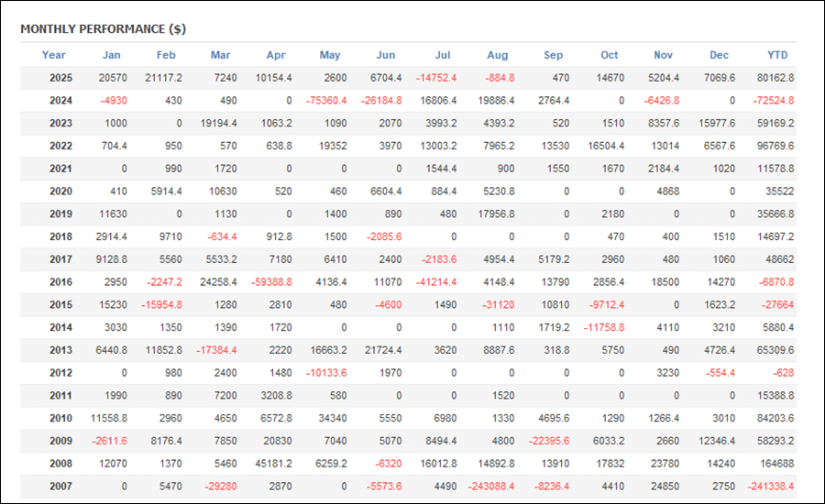Click the 2025 YTD value 80162.8

click(x=775, y=78)
